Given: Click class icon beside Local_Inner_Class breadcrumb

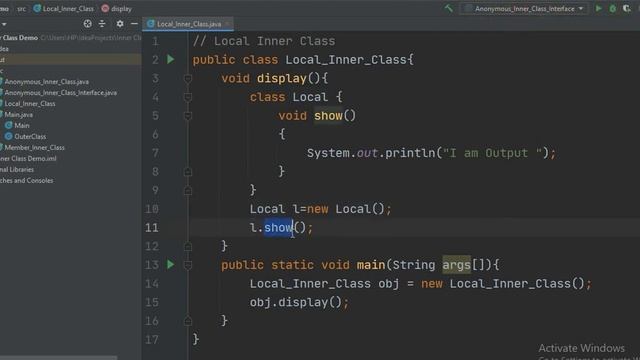Looking at the screenshot, I should coord(37,8).
